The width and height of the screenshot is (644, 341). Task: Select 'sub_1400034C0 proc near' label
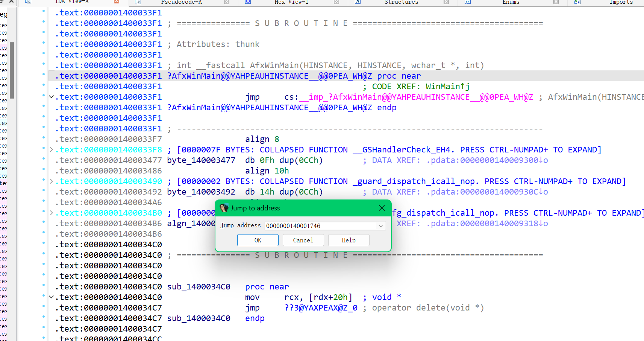pos(228,287)
